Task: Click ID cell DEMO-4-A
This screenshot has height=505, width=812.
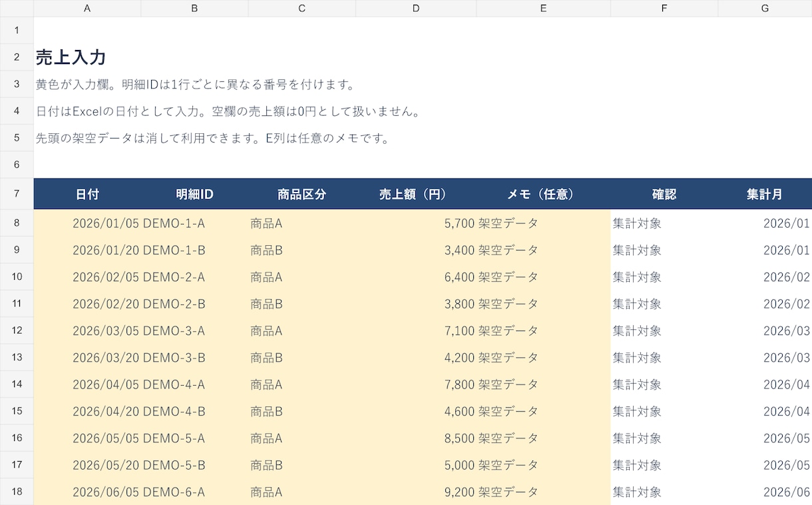Action: tap(194, 384)
